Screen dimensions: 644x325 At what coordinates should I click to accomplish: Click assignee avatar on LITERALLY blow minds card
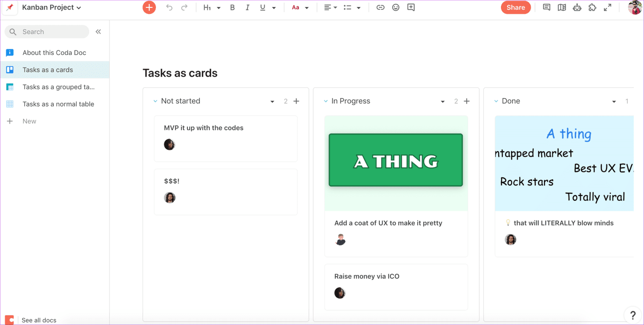pos(510,239)
